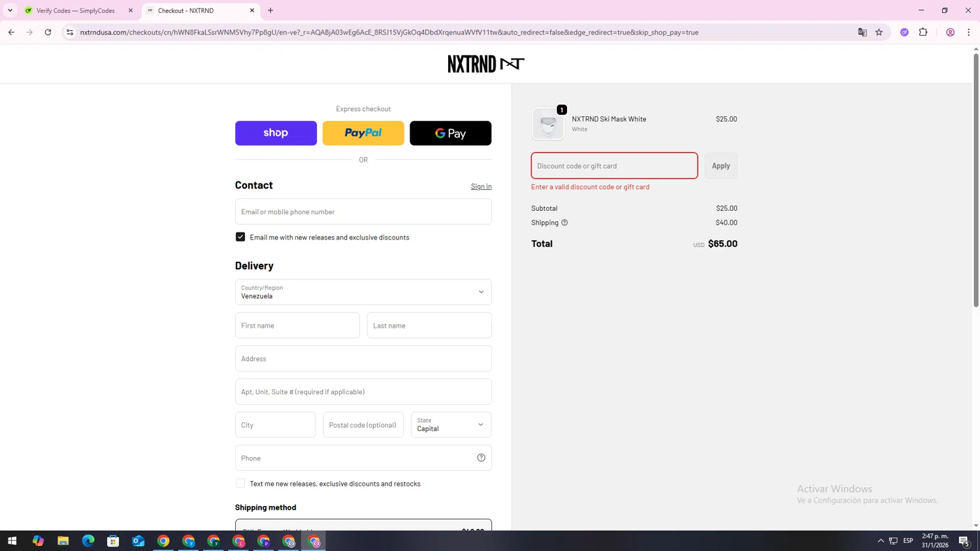Check Text me new releases checkbox
980x551 pixels.
240,483
